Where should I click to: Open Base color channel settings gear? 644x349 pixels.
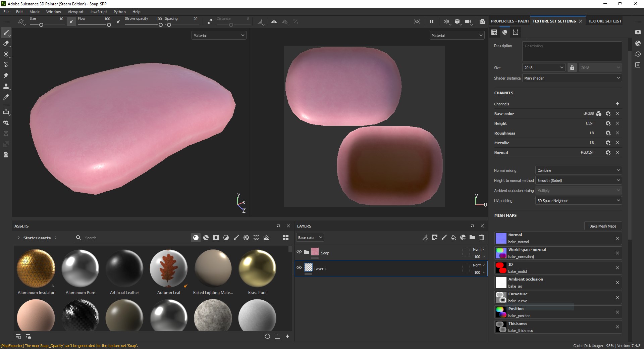tap(608, 113)
